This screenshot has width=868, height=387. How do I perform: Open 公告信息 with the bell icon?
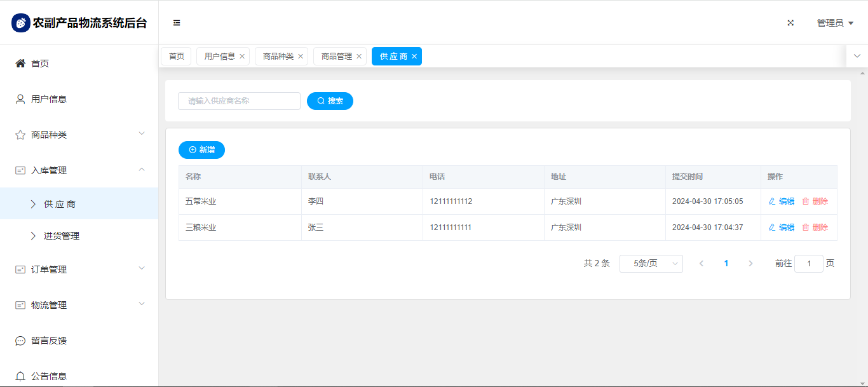20,376
